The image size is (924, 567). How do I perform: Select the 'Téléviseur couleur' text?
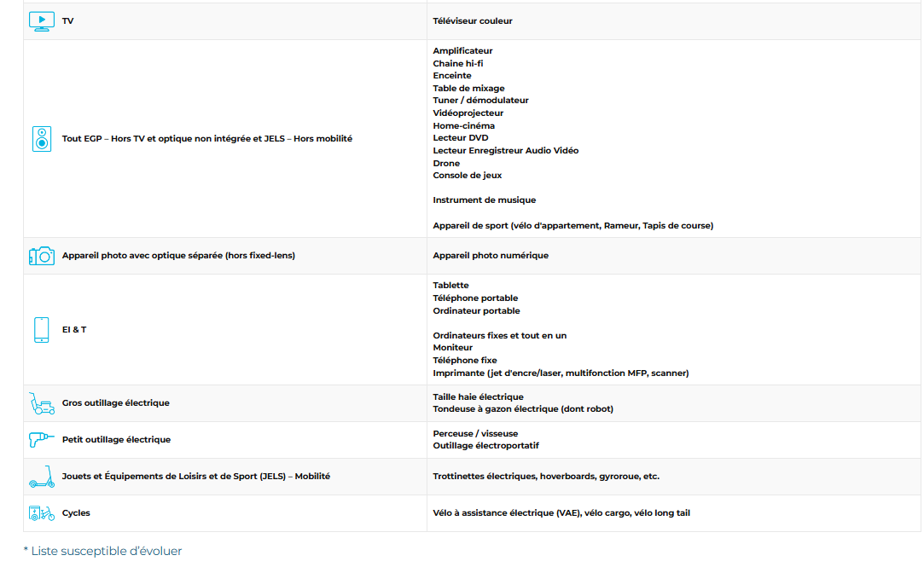(472, 21)
